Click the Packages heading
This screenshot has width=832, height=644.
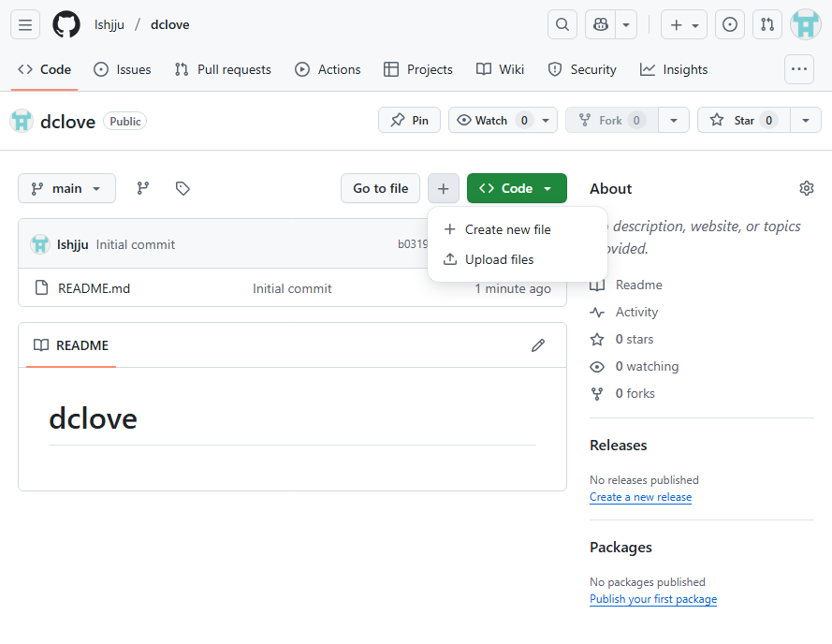(620, 547)
